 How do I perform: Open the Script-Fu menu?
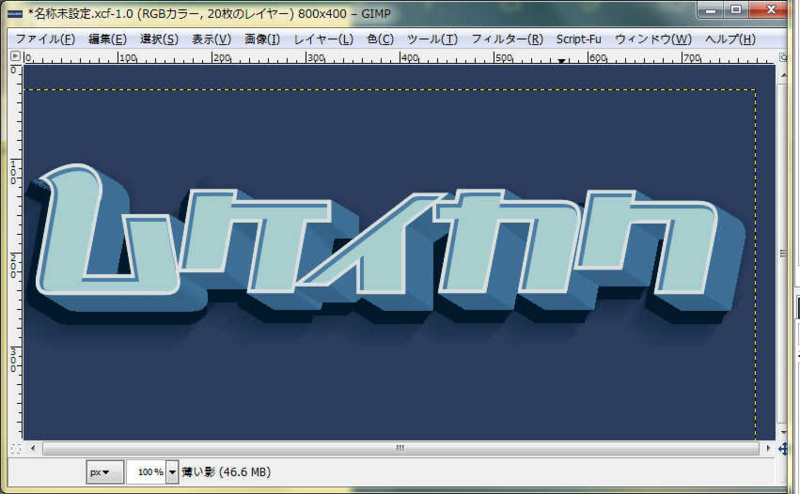click(x=578, y=39)
